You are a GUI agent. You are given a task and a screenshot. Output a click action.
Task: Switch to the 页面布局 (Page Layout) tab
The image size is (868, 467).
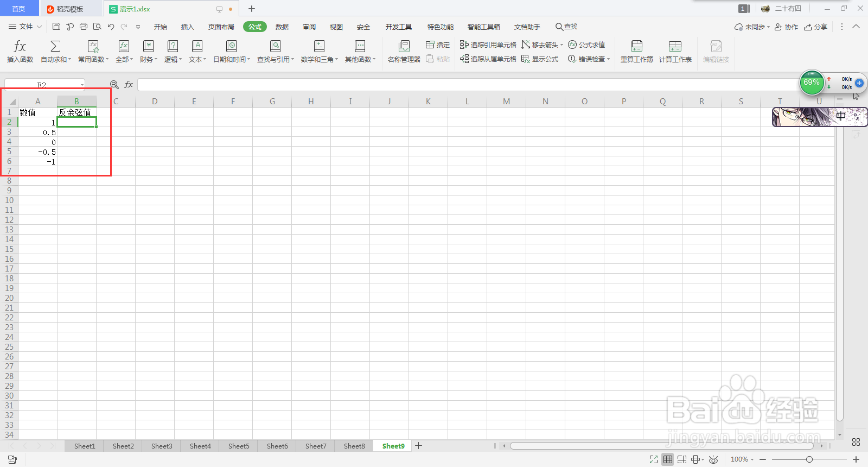(221, 27)
